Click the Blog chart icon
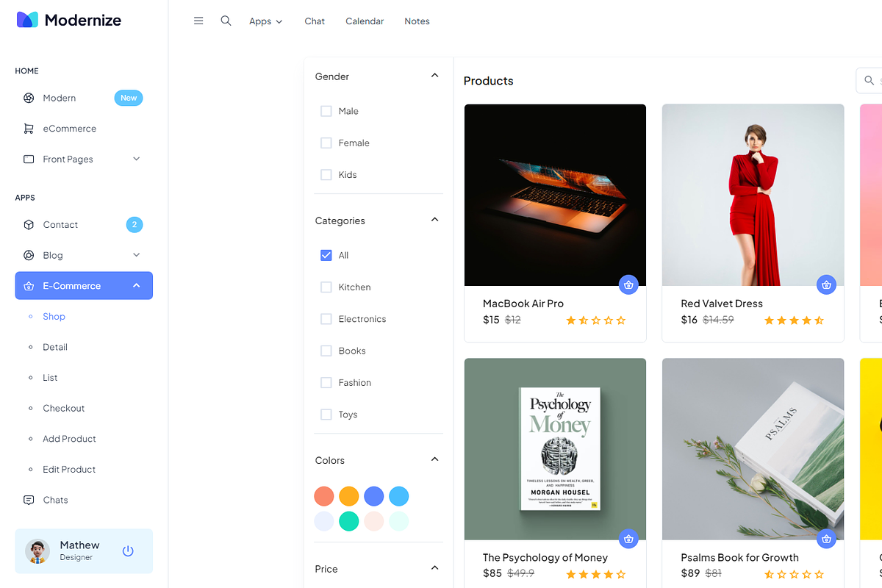Screen dimensions: 882x588 point(29,256)
